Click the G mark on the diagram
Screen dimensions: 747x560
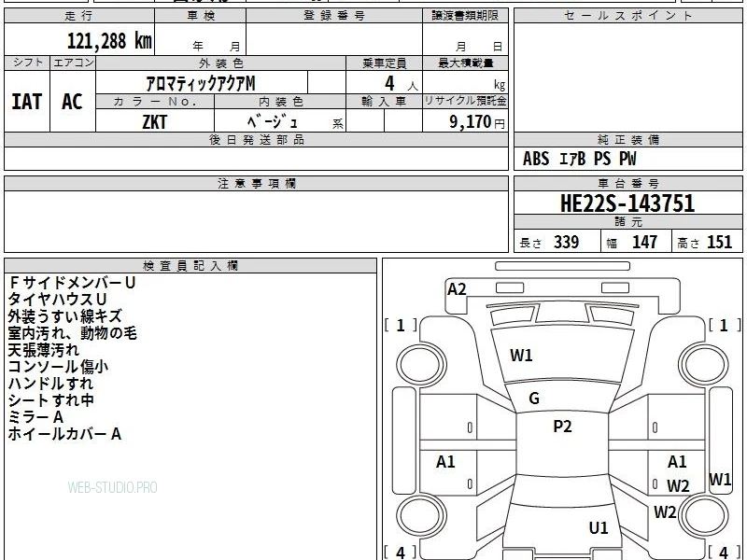click(534, 399)
